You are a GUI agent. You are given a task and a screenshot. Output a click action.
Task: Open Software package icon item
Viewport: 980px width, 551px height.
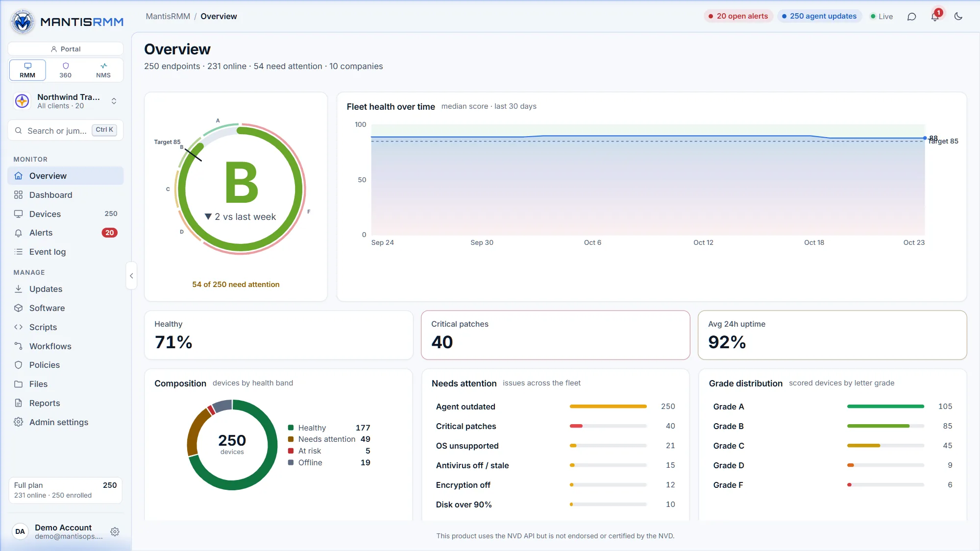coord(66,308)
